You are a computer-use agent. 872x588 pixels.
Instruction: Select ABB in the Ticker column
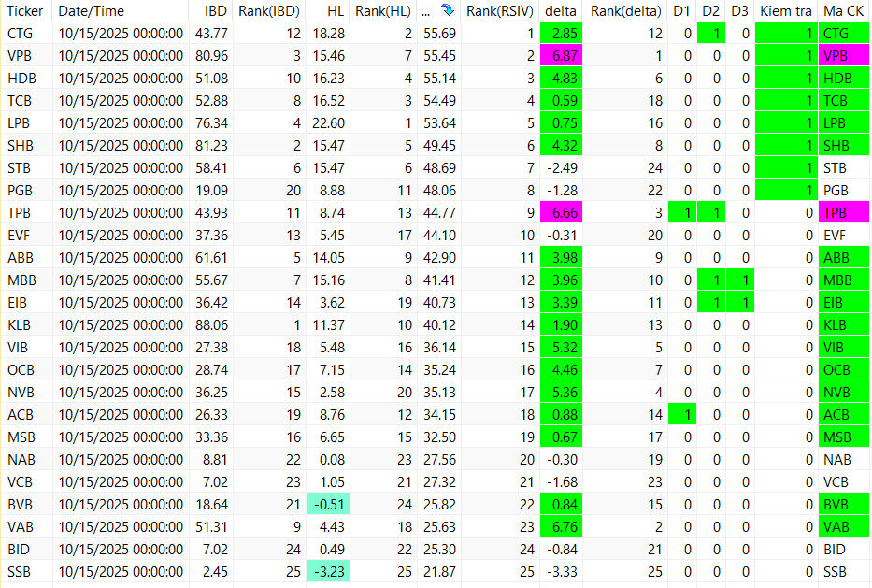coord(21,258)
